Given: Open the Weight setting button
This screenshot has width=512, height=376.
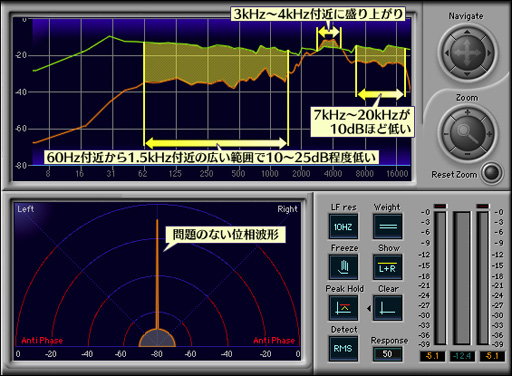Looking at the screenshot, I should pos(388,227).
